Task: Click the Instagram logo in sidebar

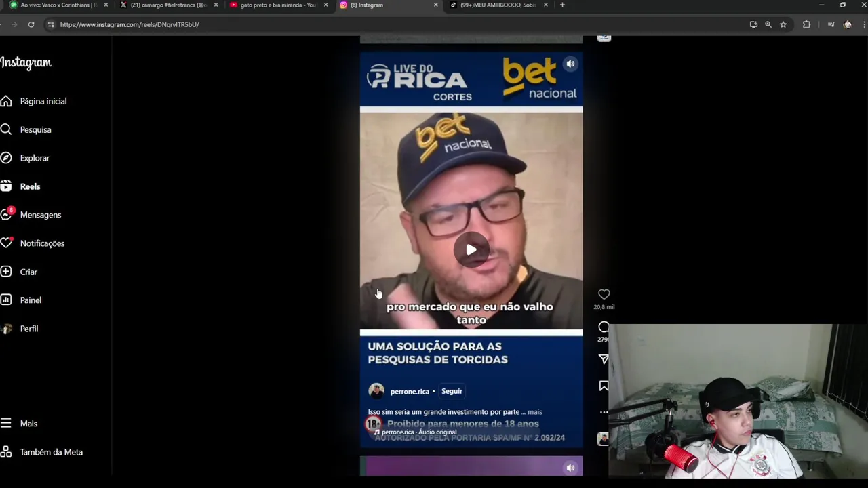Action: (26, 63)
